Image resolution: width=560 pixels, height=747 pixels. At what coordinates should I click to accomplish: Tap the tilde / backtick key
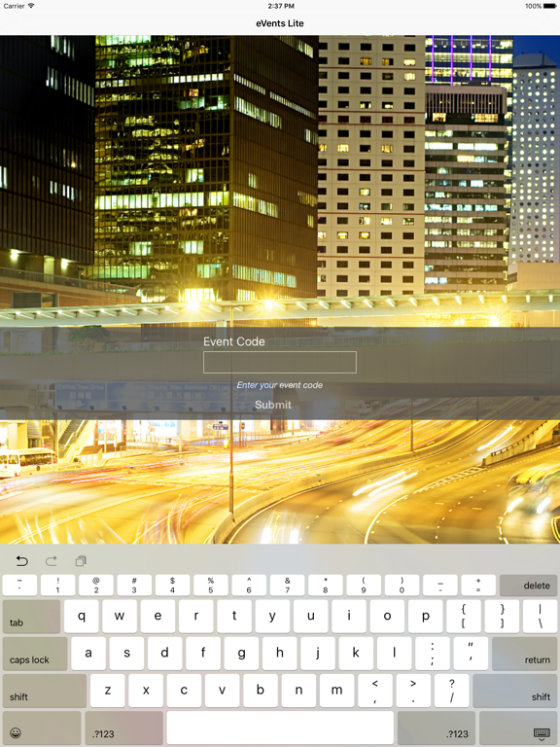tap(19, 585)
